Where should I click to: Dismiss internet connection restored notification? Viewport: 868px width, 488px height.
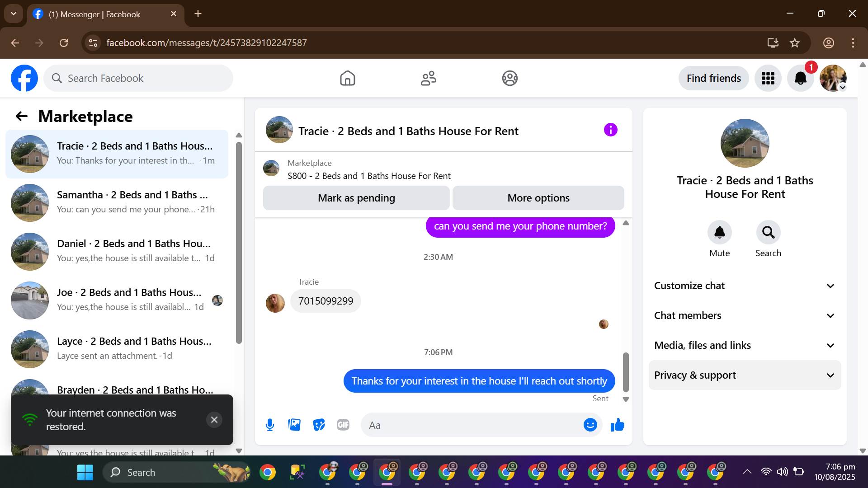[x=214, y=420]
